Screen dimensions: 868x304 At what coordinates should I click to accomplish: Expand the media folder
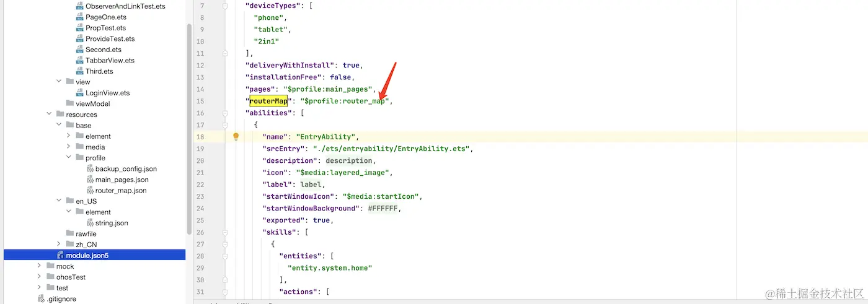tap(69, 147)
